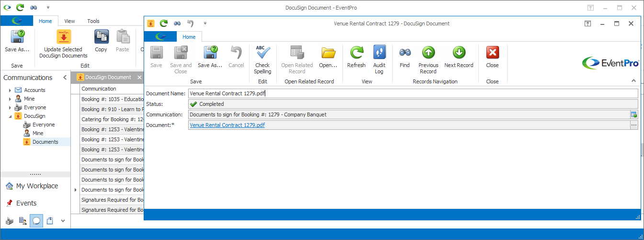Viewport: 644px width, 240px height.
Task: Expand the Accounts tree node
Action: click(10, 90)
